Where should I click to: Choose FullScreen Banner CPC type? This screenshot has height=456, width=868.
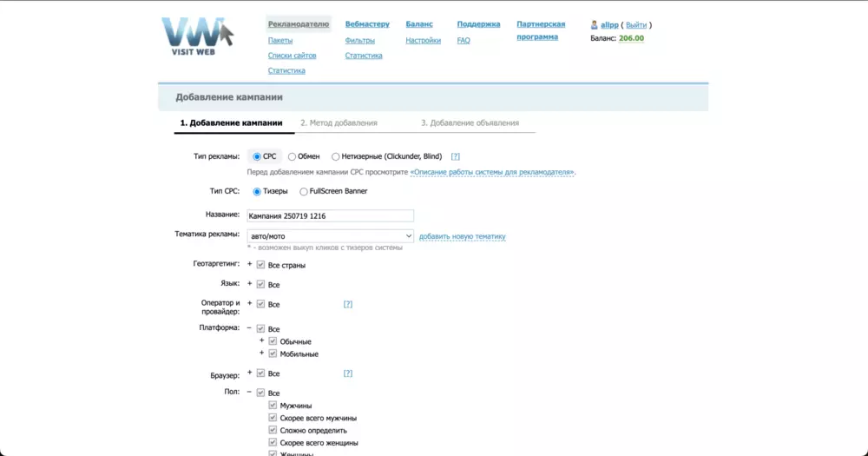[x=303, y=192]
